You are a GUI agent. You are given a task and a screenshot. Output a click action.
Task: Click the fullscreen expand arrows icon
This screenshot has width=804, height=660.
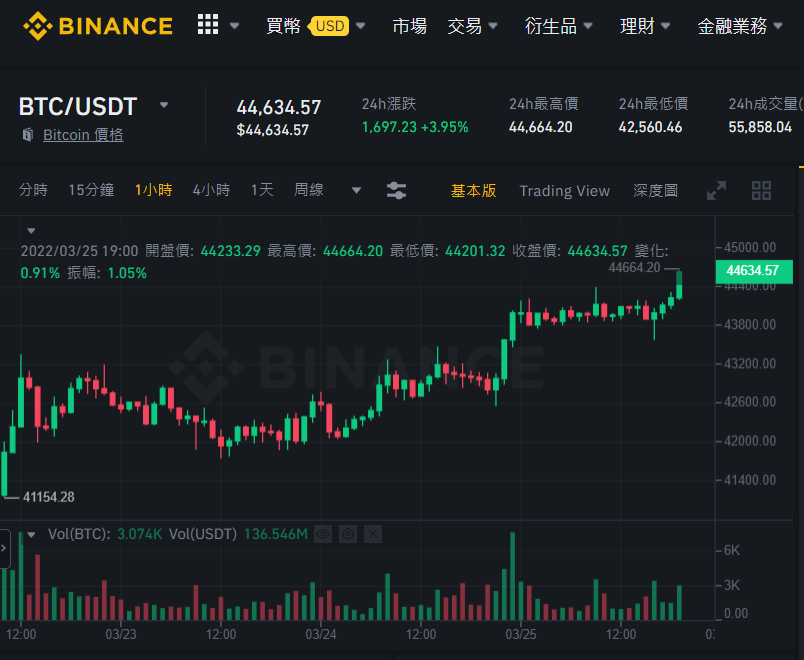(x=716, y=191)
